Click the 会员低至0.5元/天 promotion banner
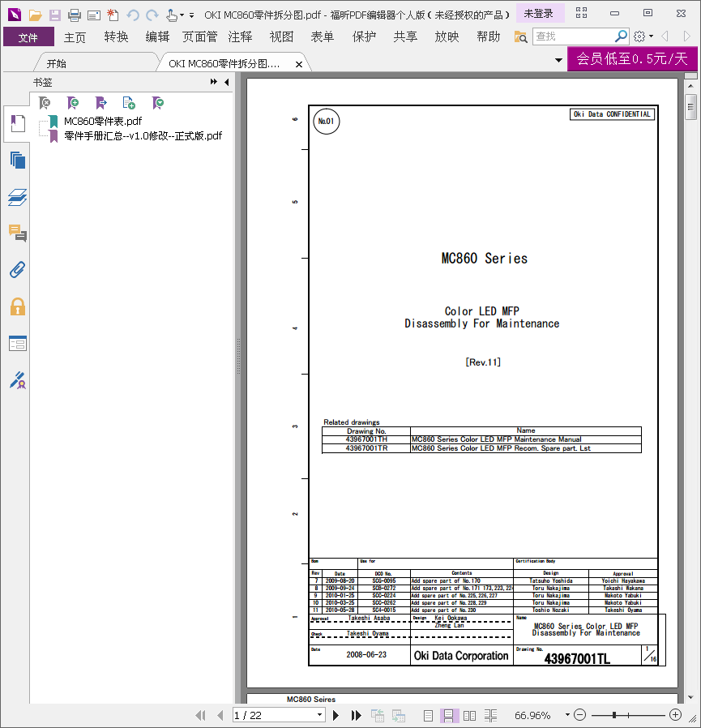The image size is (701, 728). (632, 58)
